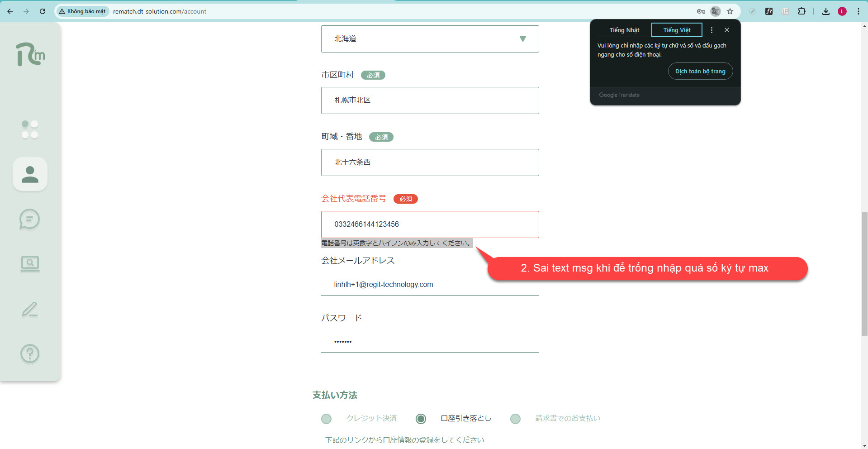Select the account profile icon in sidebar
Image resolution: width=868 pixels, height=449 pixels.
tap(30, 174)
